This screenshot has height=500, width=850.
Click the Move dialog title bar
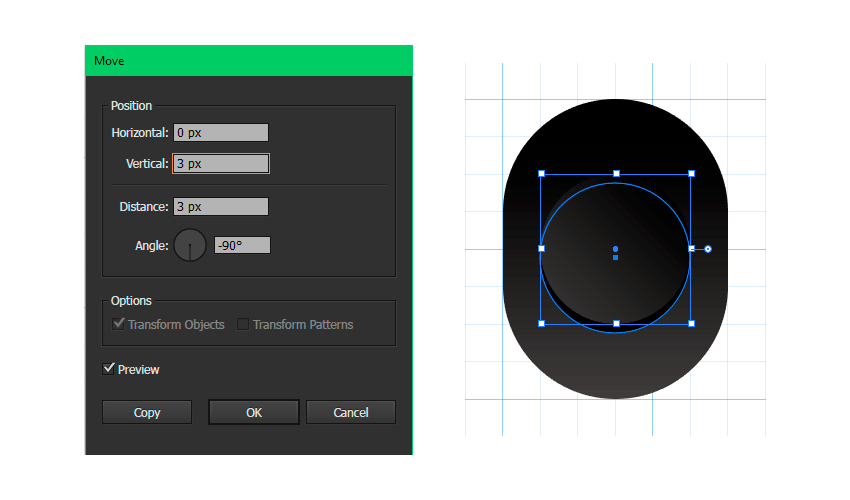pos(249,61)
